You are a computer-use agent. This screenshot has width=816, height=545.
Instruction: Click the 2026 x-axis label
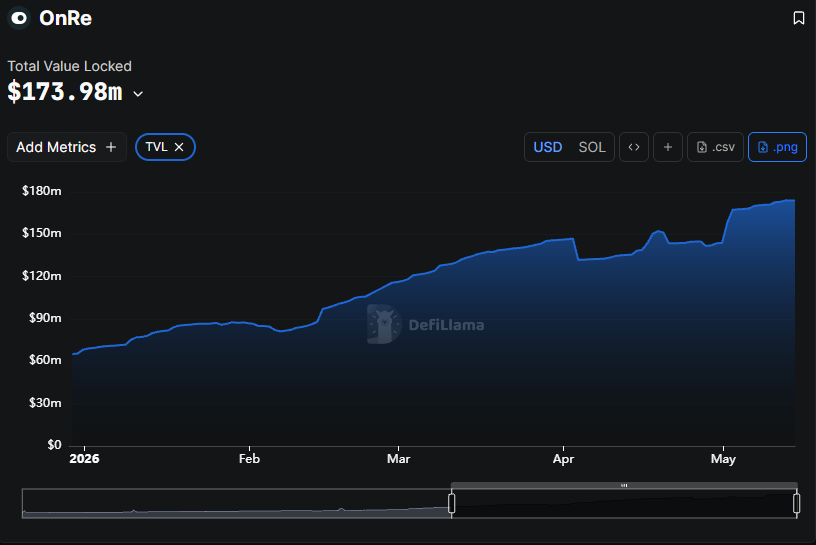coord(84,459)
